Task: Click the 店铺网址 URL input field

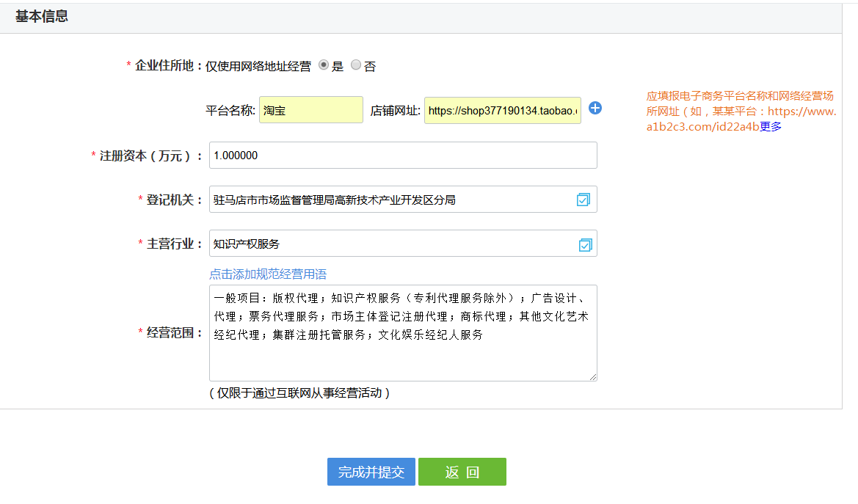Action: (x=502, y=110)
